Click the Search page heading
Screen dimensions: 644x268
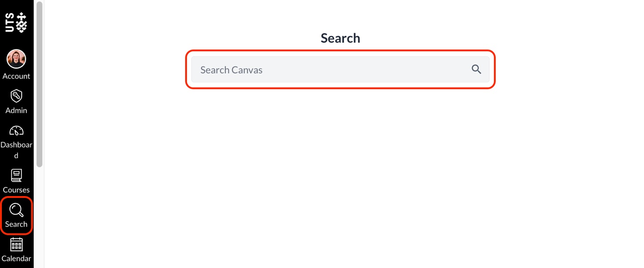pos(340,38)
